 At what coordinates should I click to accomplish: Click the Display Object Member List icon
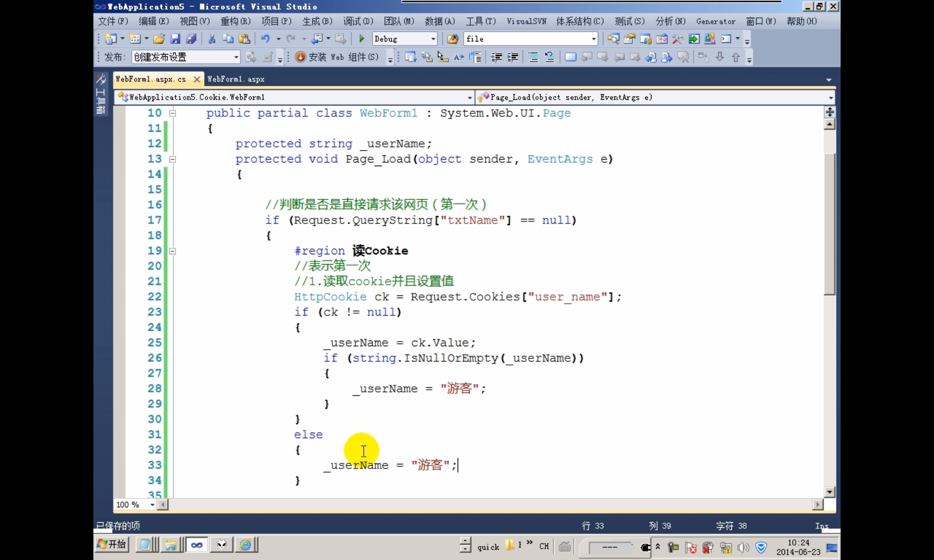pyautogui.click(x=410, y=57)
